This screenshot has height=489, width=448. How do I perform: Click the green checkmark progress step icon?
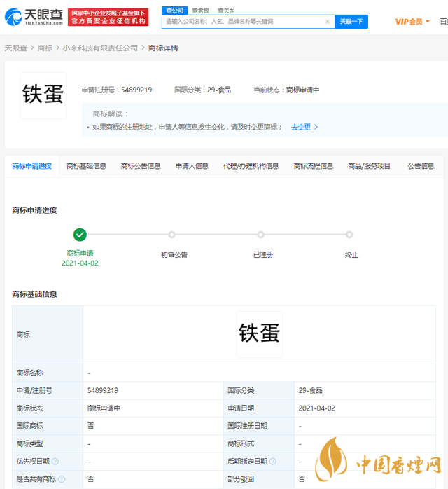coord(80,235)
